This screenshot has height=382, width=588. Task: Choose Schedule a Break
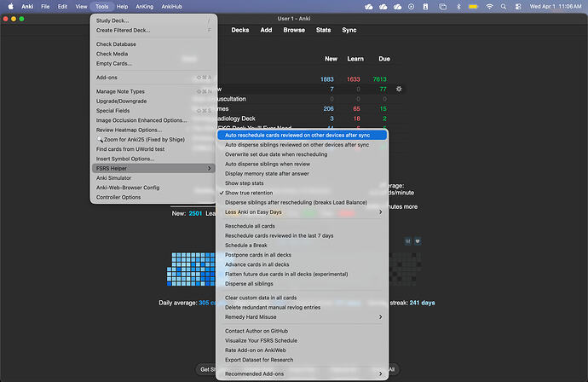click(x=303, y=246)
